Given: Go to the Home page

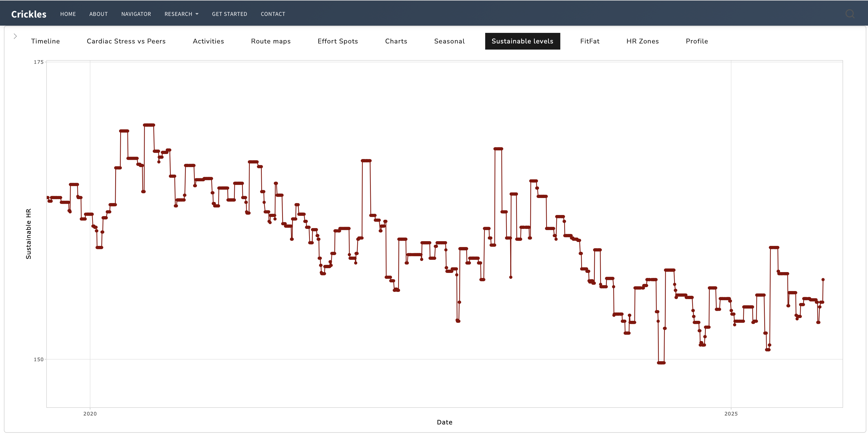Looking at the screenshot, I should [x=68, y=14].
